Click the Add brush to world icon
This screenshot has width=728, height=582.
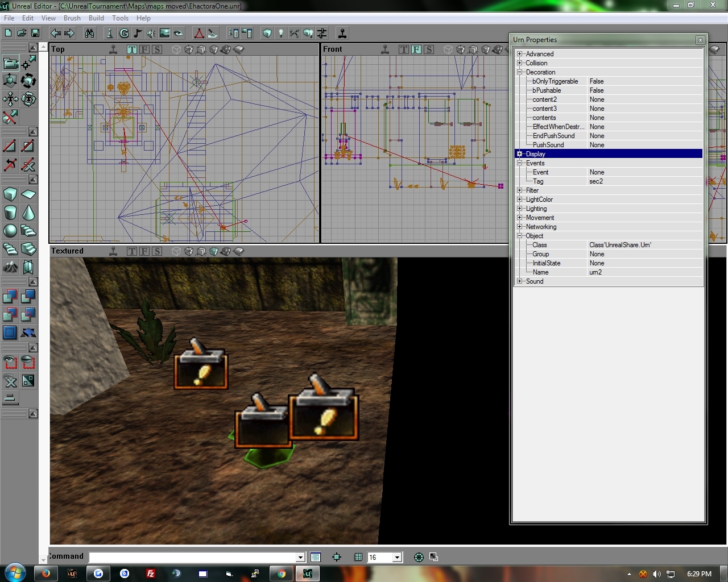(x=10, y=296)
